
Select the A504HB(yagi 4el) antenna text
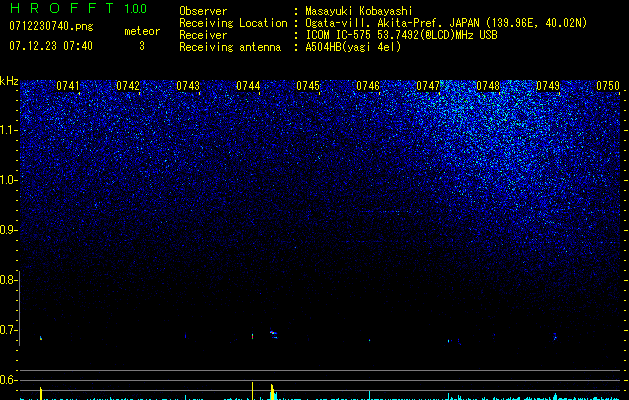[x=353, y=47]
